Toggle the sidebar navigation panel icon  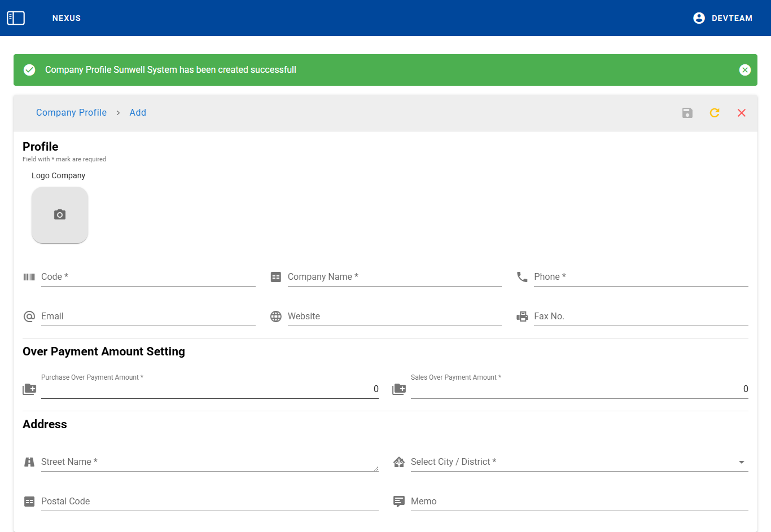coord(16,18)
